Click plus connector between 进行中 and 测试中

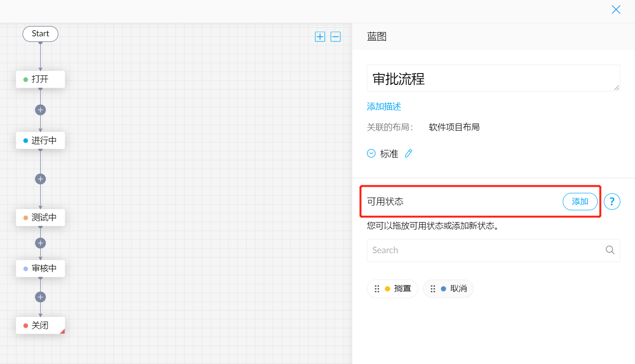pyautogui.click(x=41, y=179)
